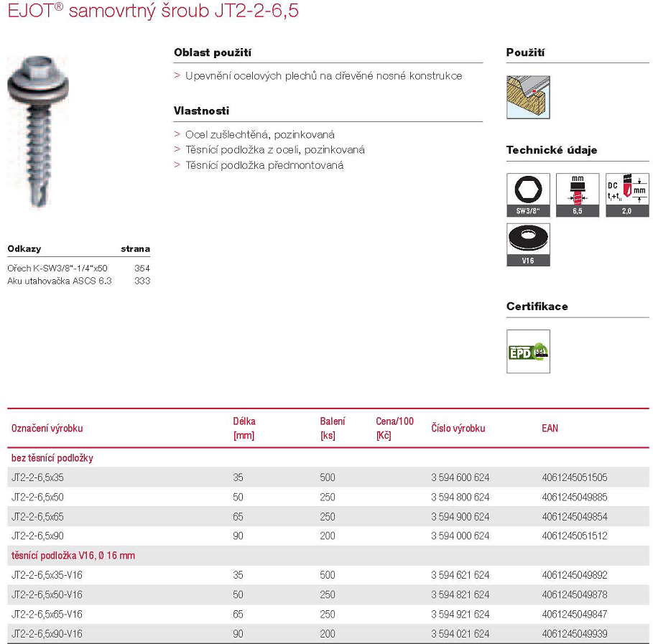This screenshot has height=644, width=653.
Task: Click length value 65 in JT2-2-6,5x65 row
Action: pos(238,517)
